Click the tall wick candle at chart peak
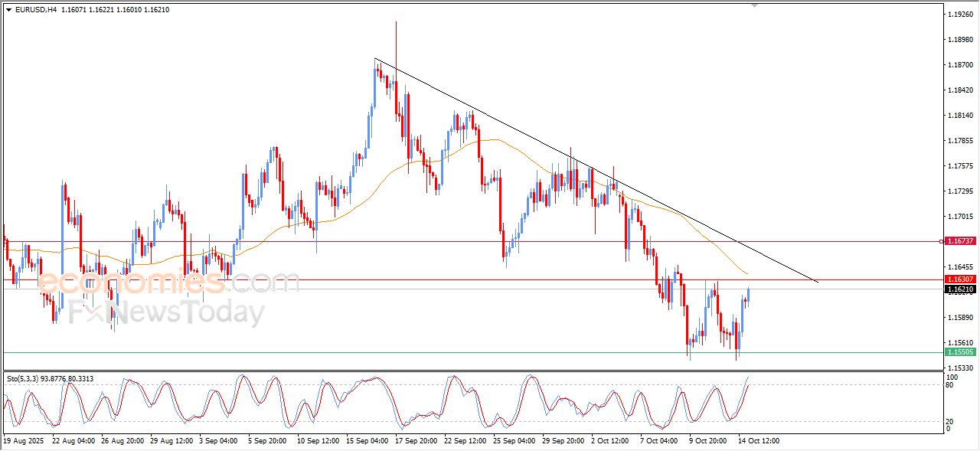This screenshot has width=980, height=451. 396,46
